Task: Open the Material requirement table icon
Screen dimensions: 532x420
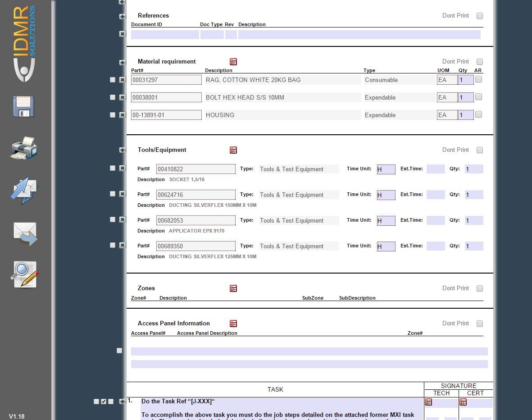Action: (x=233, y=62)
